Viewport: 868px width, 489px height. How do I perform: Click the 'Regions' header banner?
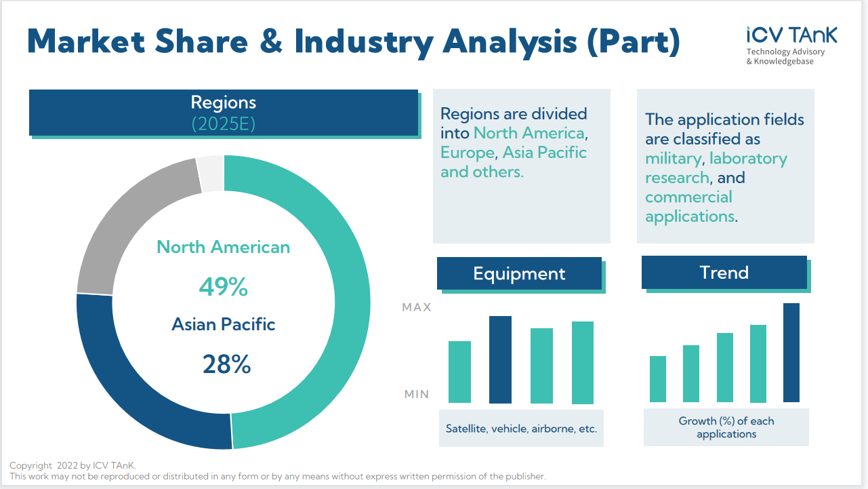(224, 113)
